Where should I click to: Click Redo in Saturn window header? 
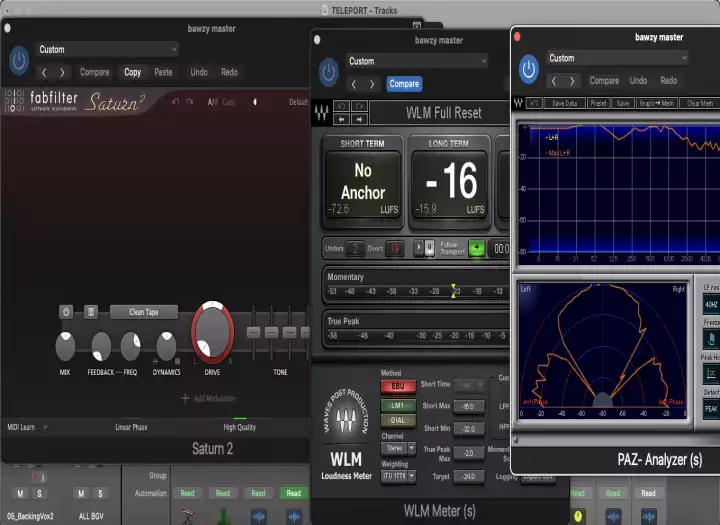click(x=229, y=72)
